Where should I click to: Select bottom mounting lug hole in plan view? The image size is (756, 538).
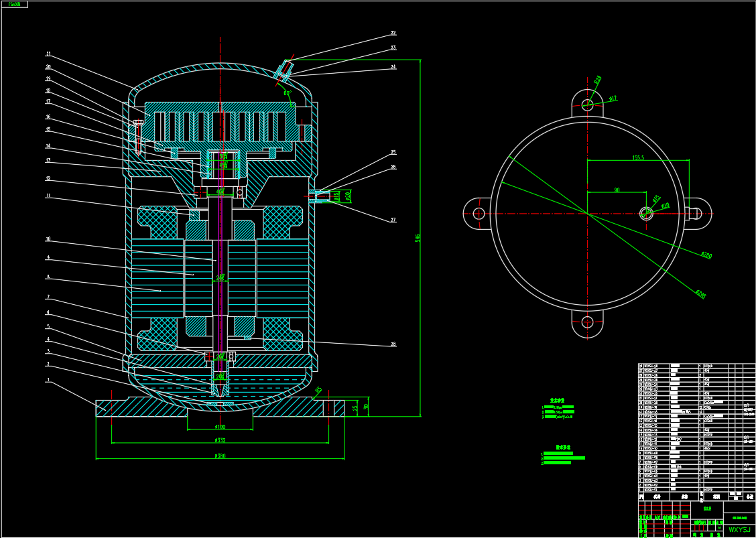pyautogui.click(x=587, y=322)
